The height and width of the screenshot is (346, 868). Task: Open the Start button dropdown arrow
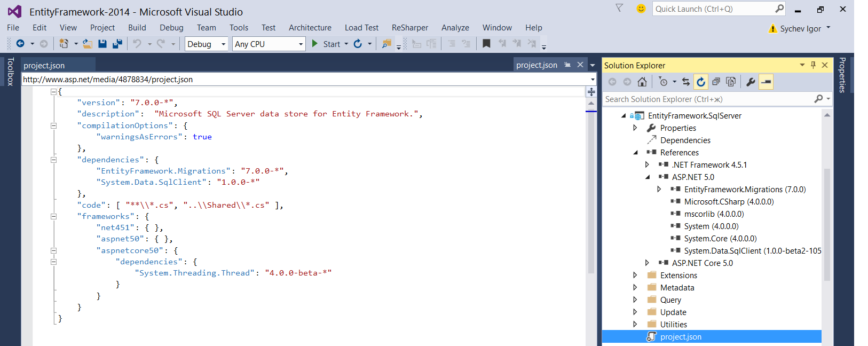point(346,44)
